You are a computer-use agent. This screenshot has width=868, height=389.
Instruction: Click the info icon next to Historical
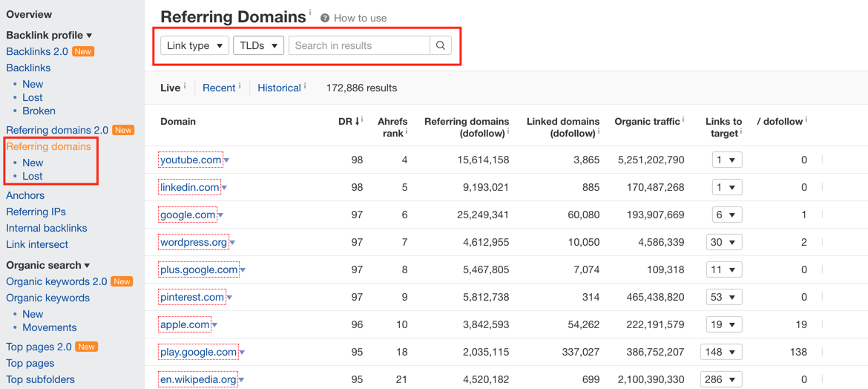pos(305,86)
